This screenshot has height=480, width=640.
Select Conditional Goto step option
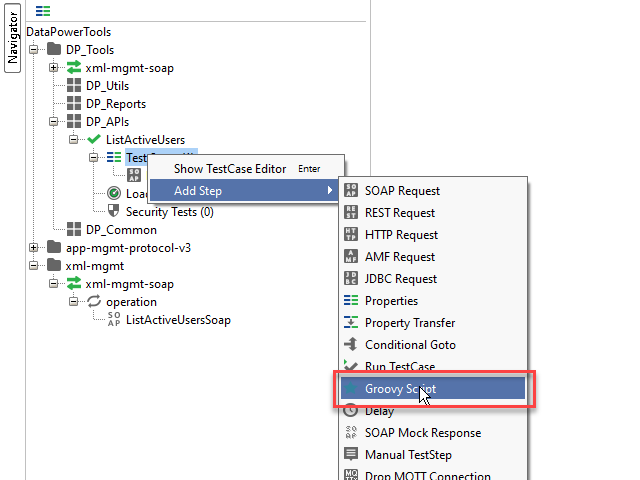pyautogui.click(x=410, y=345)
